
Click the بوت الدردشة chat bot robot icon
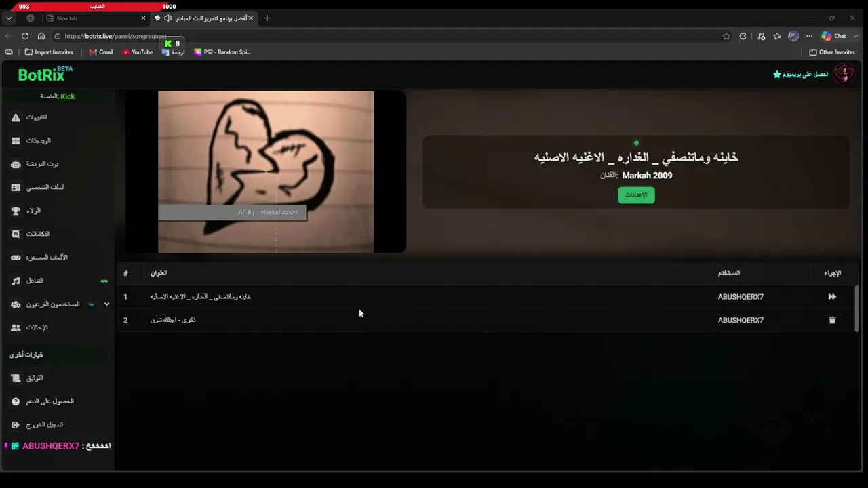pyautogui.click(x=16, y=164)
